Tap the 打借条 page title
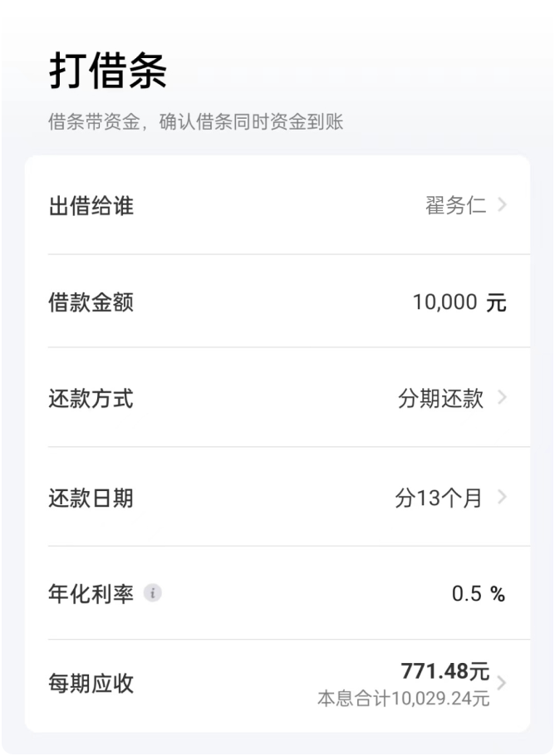The height and width of the screenshot is (756, 555). (x=108, y=71)
